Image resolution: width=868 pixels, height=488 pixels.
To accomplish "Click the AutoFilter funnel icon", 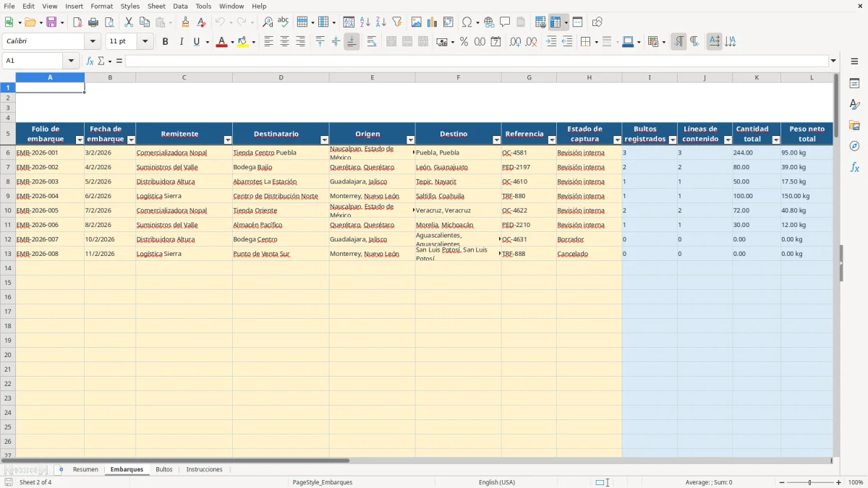I will 397,22.
